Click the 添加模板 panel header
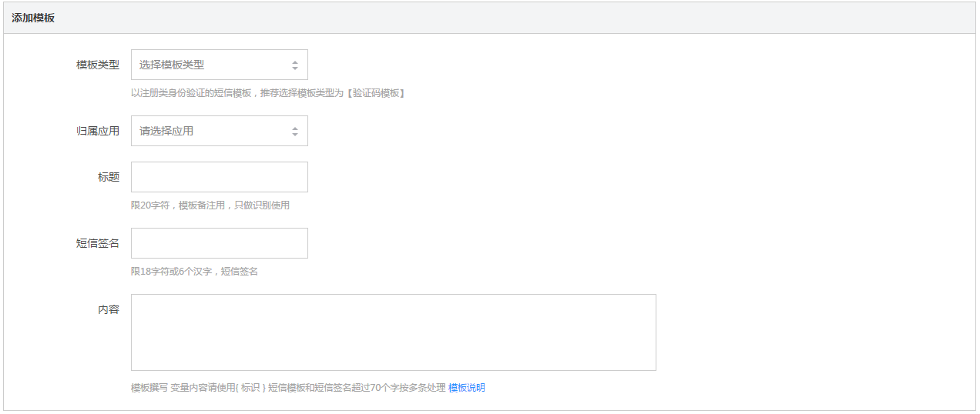Image resolution: width=980 pixels, height=414 pixels. coord(33,18)
